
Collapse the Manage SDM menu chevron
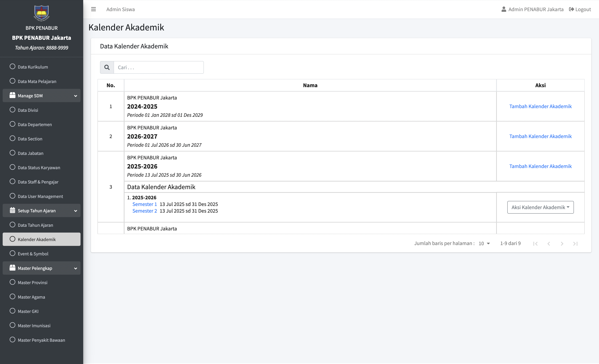coord(76,96)
